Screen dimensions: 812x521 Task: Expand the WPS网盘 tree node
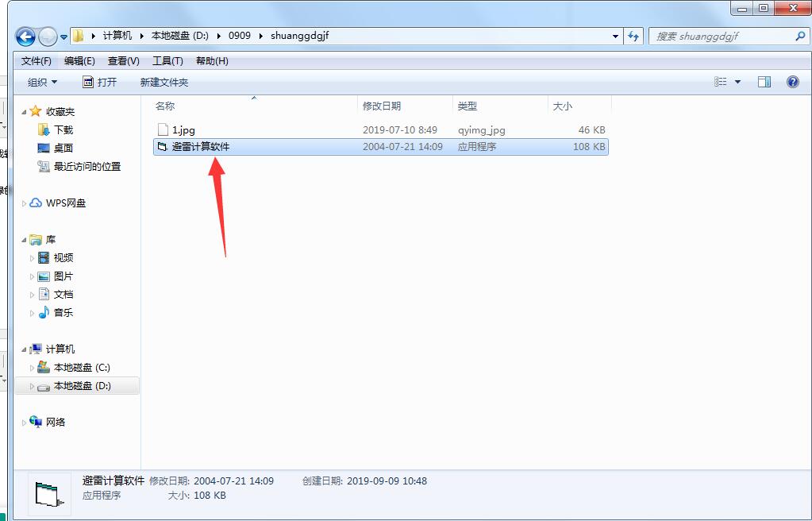[x=24, y=203]
